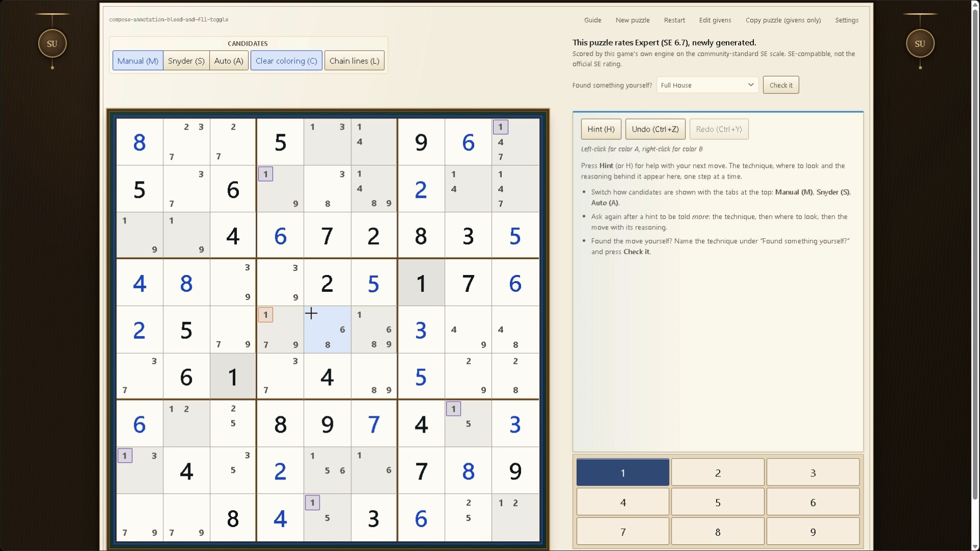Click the purple candidate 1 in bottom row column 5
Image resolution: width=980 pixels, height=551 pixels.
[x=312, y=503]
